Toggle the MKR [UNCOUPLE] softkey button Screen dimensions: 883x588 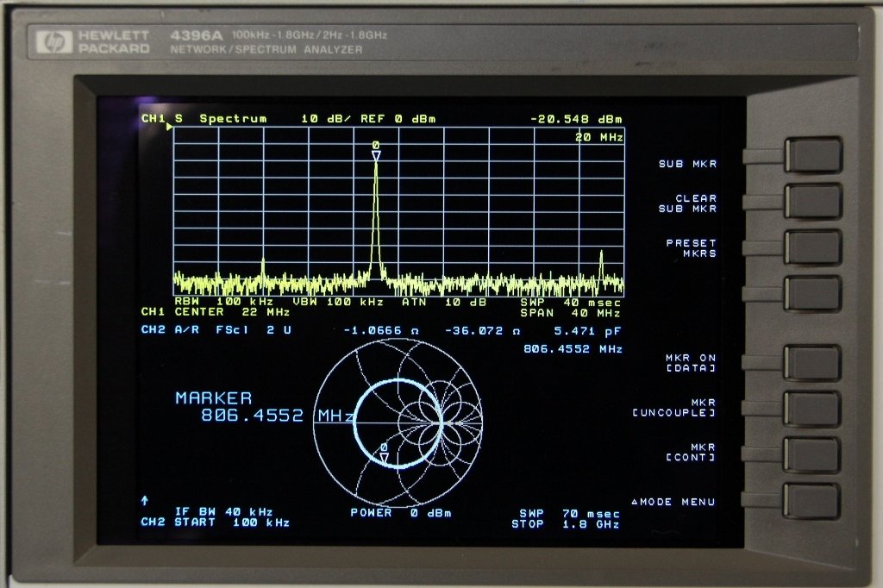813,409
